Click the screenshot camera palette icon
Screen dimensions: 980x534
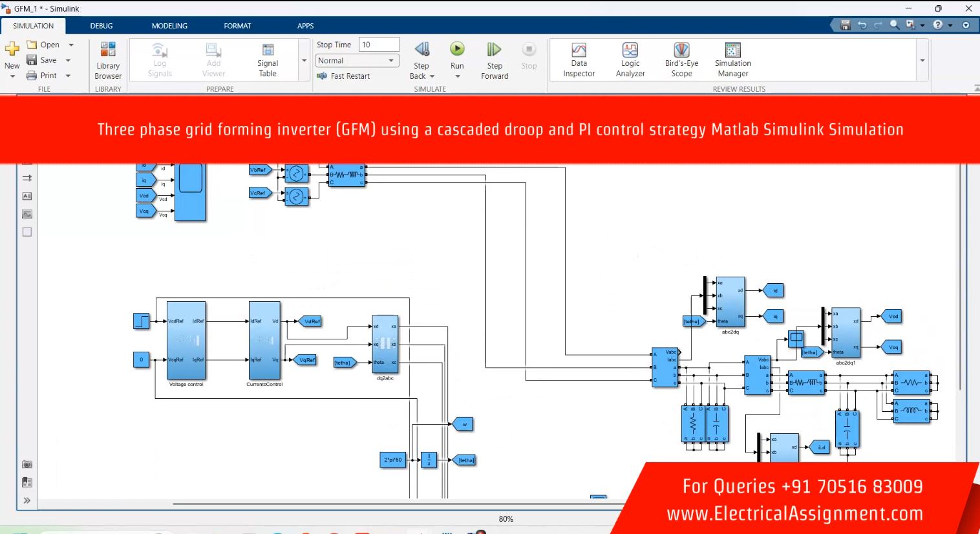[x=27, y=464]
